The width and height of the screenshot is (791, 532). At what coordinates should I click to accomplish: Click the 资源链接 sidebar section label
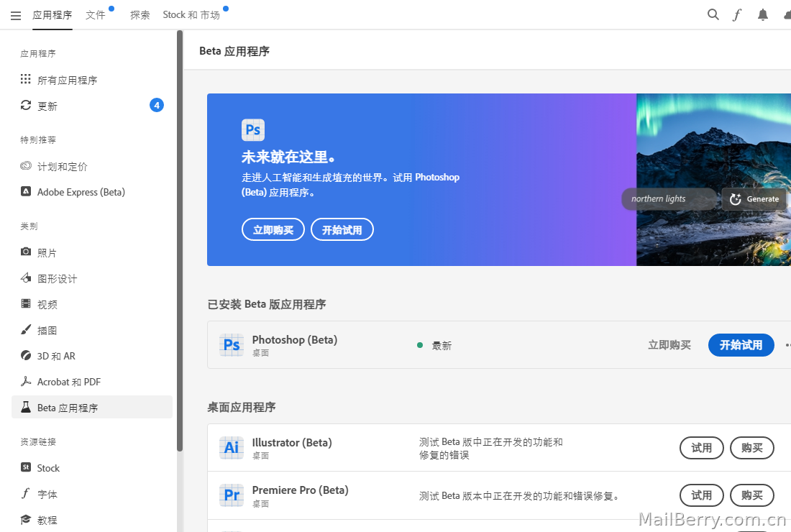pos(38,441)
